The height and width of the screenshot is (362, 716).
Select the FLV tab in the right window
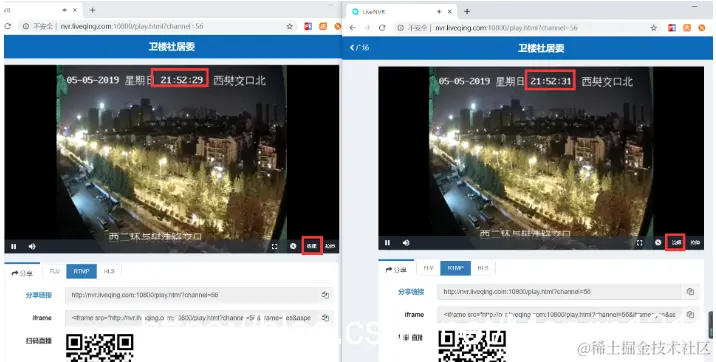(428, 268)
